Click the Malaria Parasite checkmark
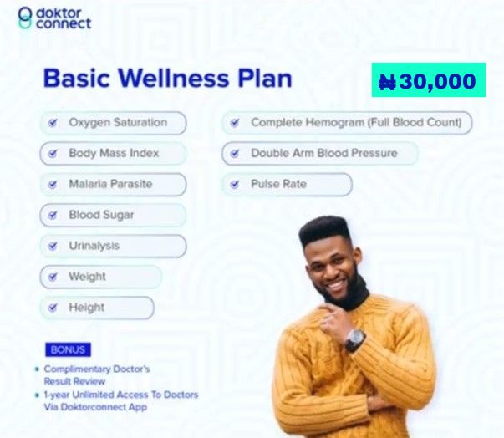Viewport: 504px width, 438px height. [x=53, y=184]
